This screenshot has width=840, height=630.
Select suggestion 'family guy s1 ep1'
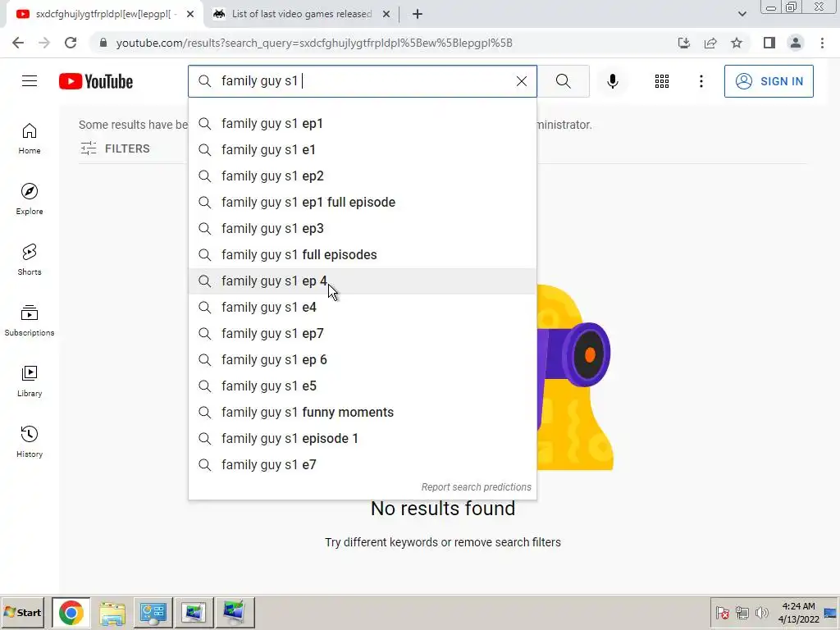362,123
